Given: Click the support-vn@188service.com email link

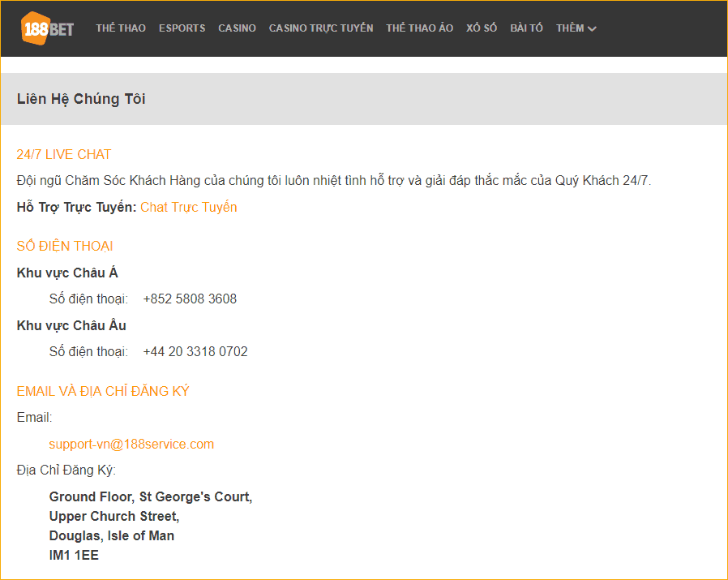Looking at the screenshot, I should tap(131, 444).
